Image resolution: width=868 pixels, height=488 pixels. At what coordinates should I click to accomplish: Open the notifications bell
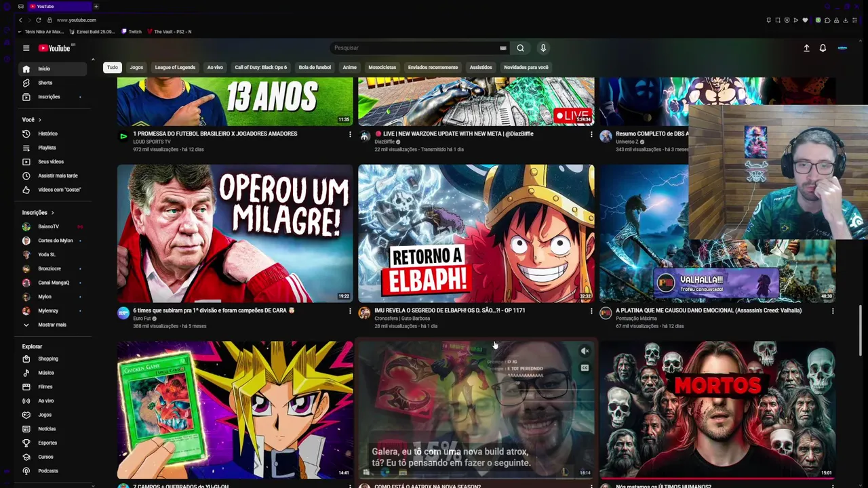[x=823, y=48]
